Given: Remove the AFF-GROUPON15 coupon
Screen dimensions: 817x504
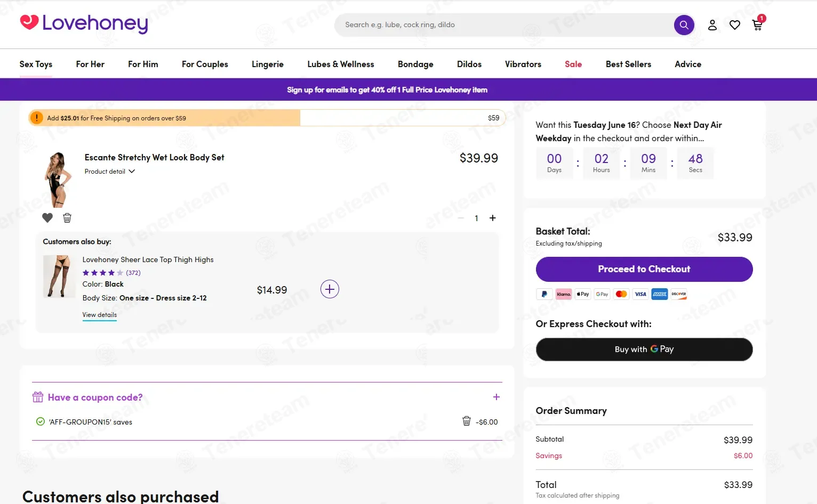Looking at the screenshot, I should pos(467,421).
